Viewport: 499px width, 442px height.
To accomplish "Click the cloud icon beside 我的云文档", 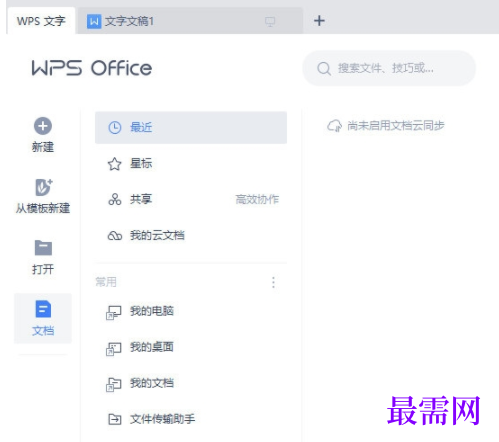I will [115, 236].
